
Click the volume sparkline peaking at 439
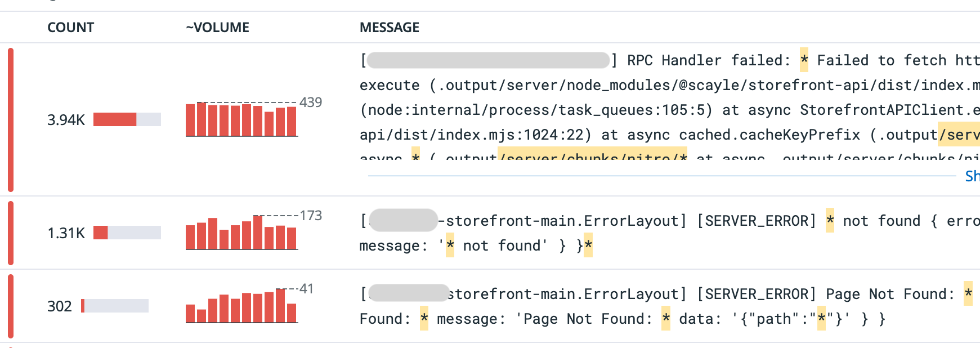[x=241, y=120]
